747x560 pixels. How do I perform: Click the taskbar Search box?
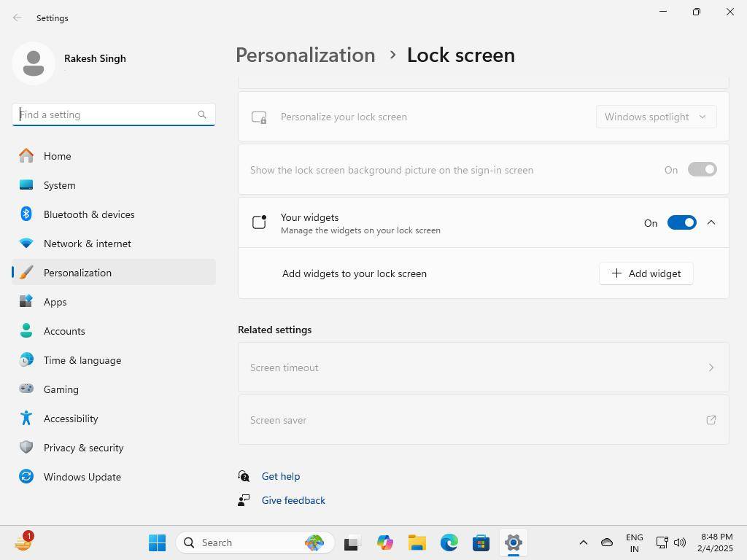tap(255, 542)
